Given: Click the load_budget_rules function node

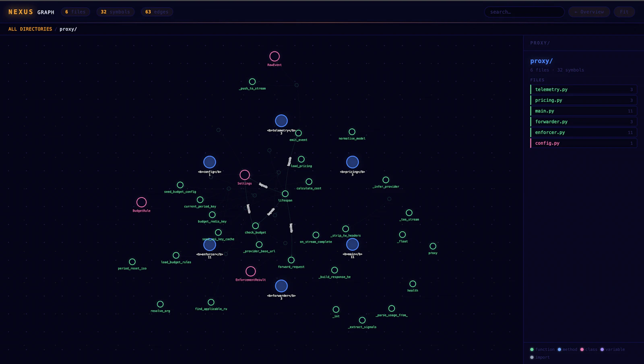Looking at the screenshot, I should [x=176, y=255].
